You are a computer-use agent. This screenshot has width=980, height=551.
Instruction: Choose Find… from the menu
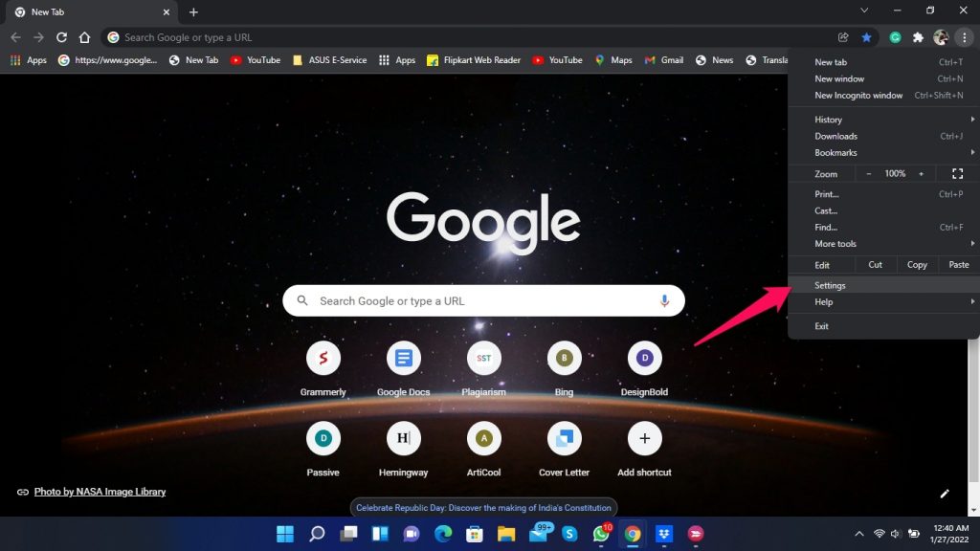pyautogui.click(x=883, y=227)
